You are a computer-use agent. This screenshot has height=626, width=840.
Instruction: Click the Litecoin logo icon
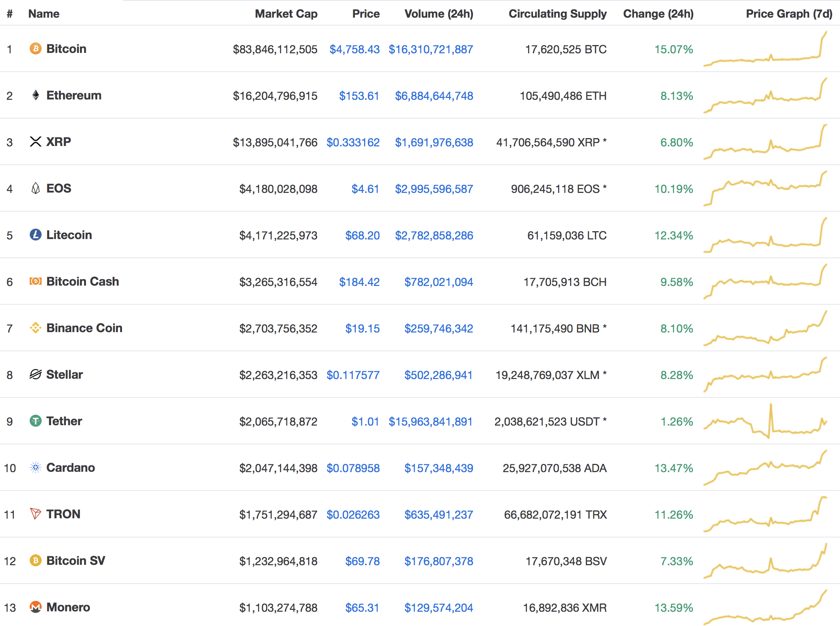[36, 235]
